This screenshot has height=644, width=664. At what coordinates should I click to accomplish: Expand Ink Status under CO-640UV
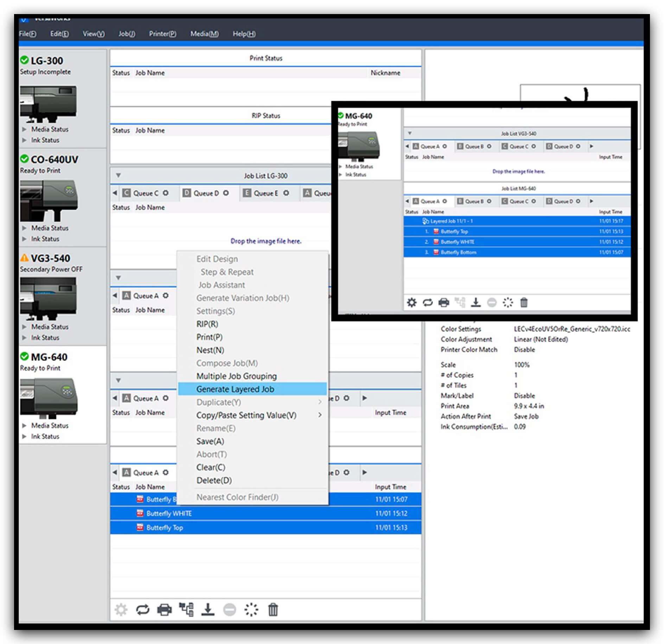24,239
